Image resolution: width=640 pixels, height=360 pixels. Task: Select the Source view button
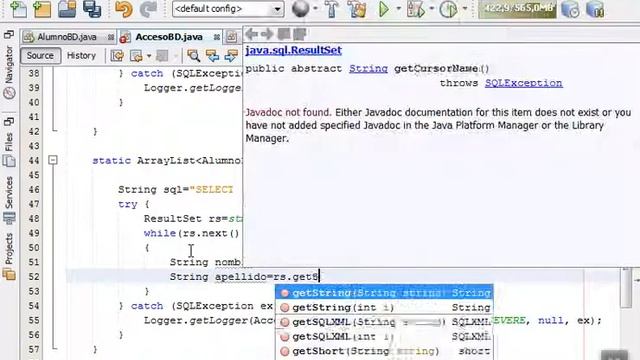coord(40,56)
